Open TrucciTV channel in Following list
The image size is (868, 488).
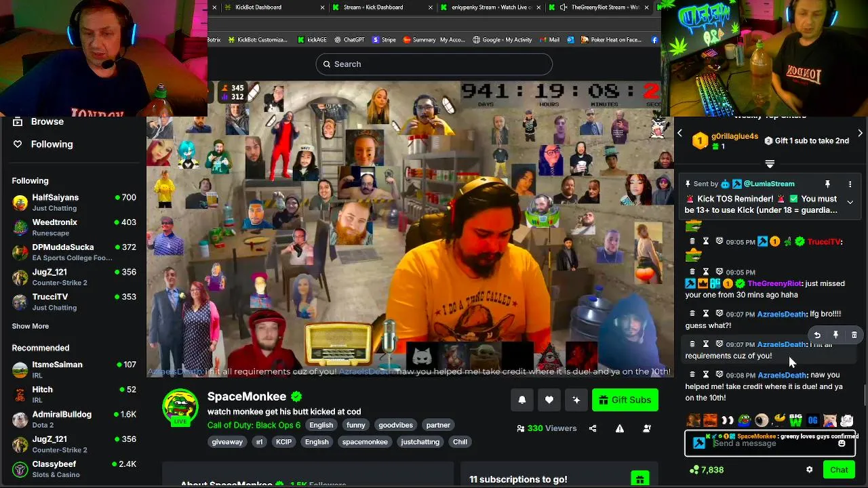coord(73,302)
